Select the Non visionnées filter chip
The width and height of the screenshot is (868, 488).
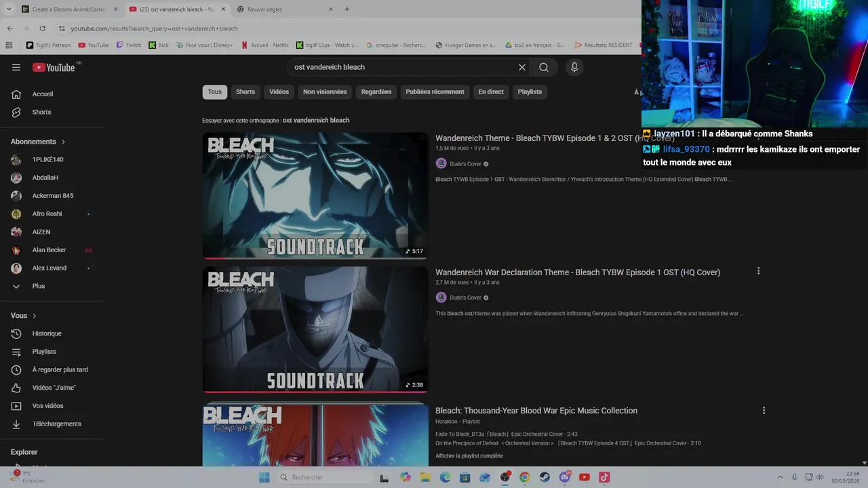[x=325, y=91]
